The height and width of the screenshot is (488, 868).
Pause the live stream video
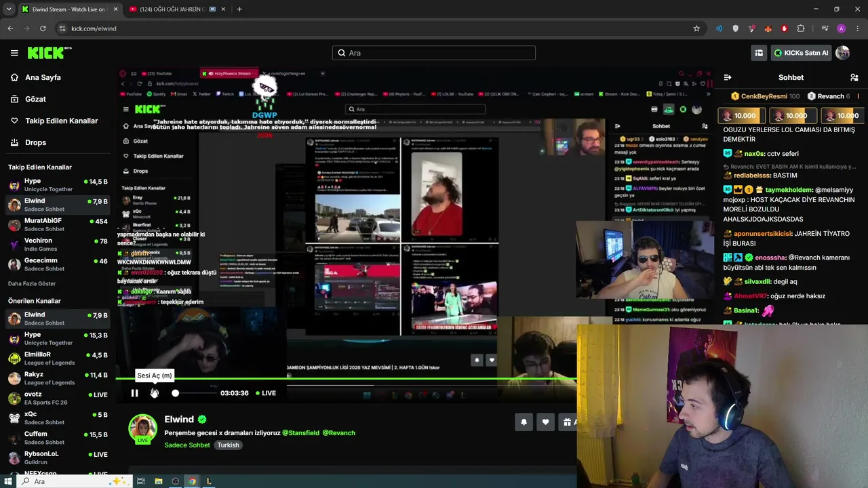coord(134,393)
